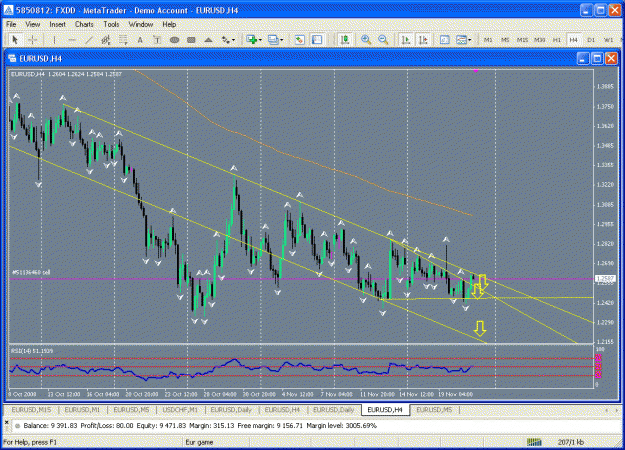This screenshot has height=450, width=625.
Task: Switch to D1 timeframe
Action: tap(591, 40)
